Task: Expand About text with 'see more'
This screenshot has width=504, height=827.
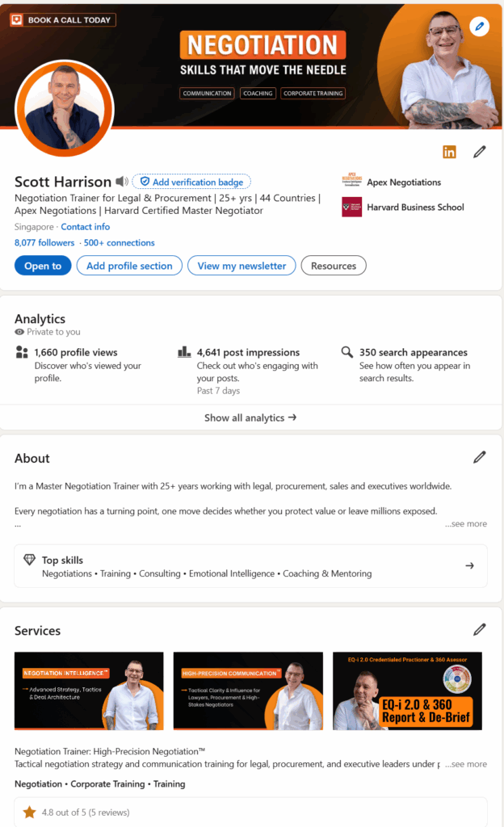Action: (x=466, y=523)
